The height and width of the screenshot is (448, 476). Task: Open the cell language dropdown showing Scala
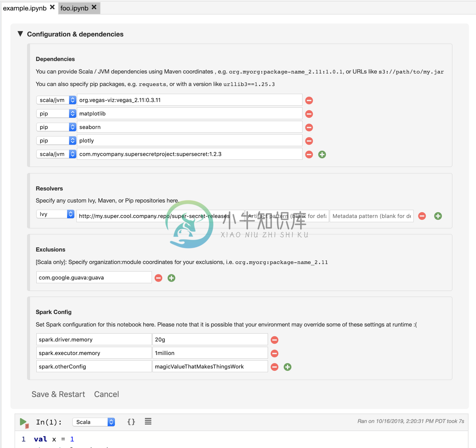pyautogui.click(x=93, y=422)
